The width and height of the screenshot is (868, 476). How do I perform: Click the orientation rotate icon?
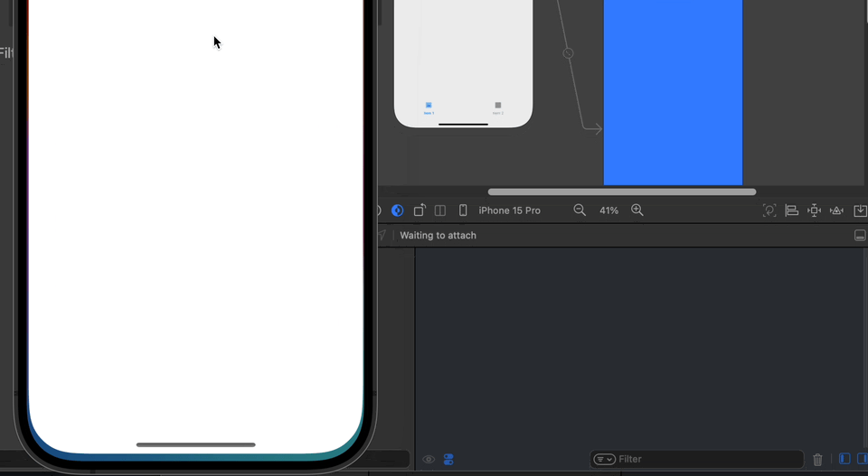420,210
